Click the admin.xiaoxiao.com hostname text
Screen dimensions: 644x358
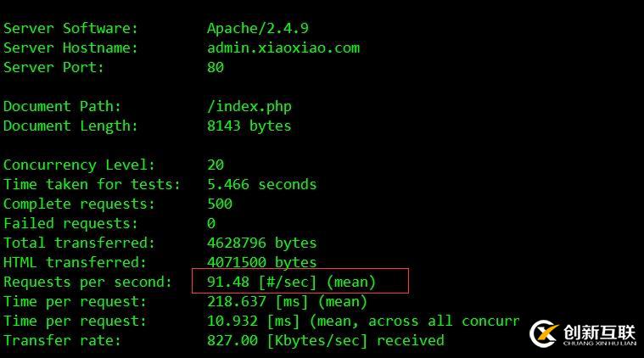pos(283,48)
